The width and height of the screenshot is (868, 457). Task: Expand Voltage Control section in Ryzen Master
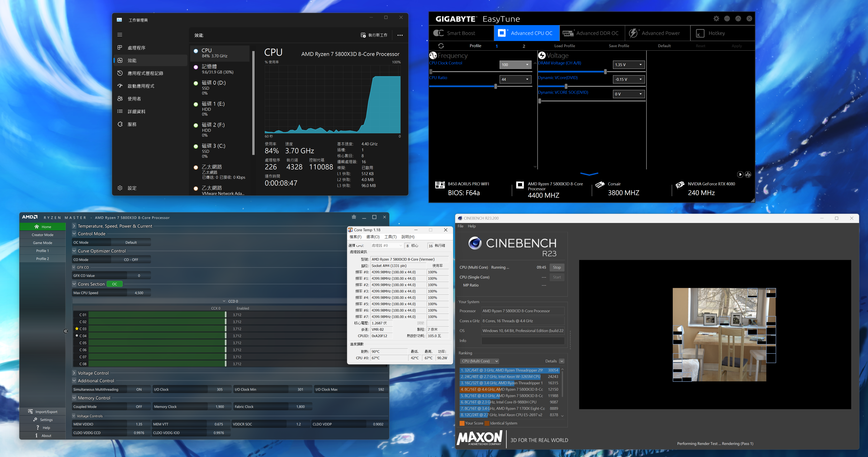pos(74,373)
